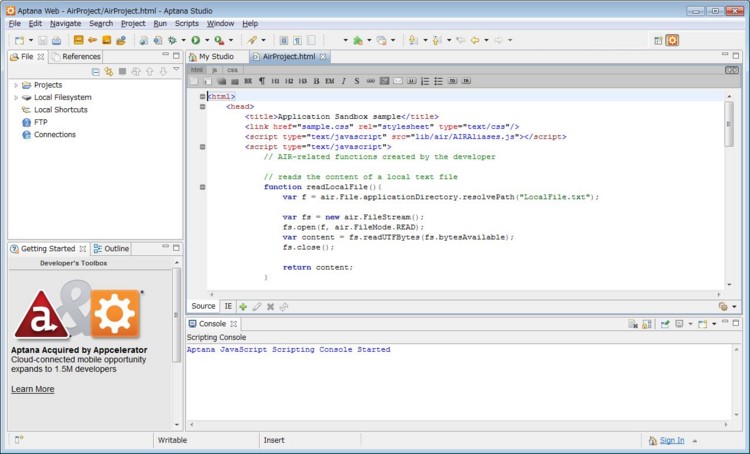The image size is (750, 454).
Task: Switch to the Outline tab
Action: [x=111, y=249]
